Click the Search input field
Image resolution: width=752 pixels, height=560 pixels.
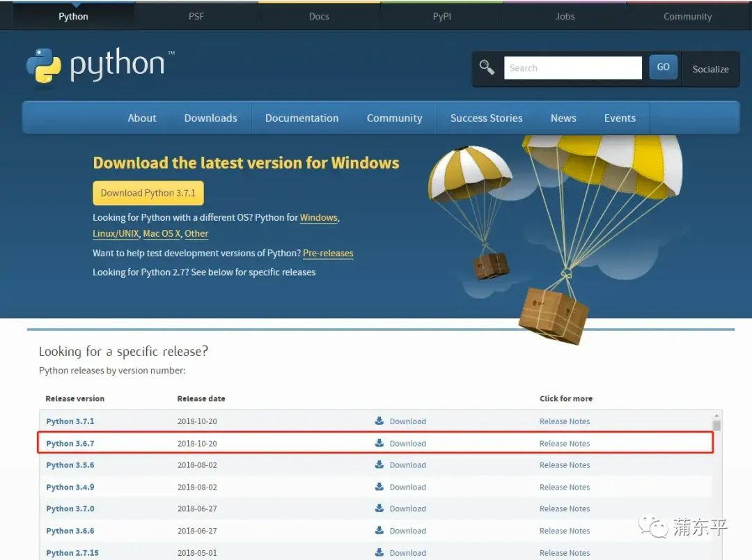click(x=572, y=68)
